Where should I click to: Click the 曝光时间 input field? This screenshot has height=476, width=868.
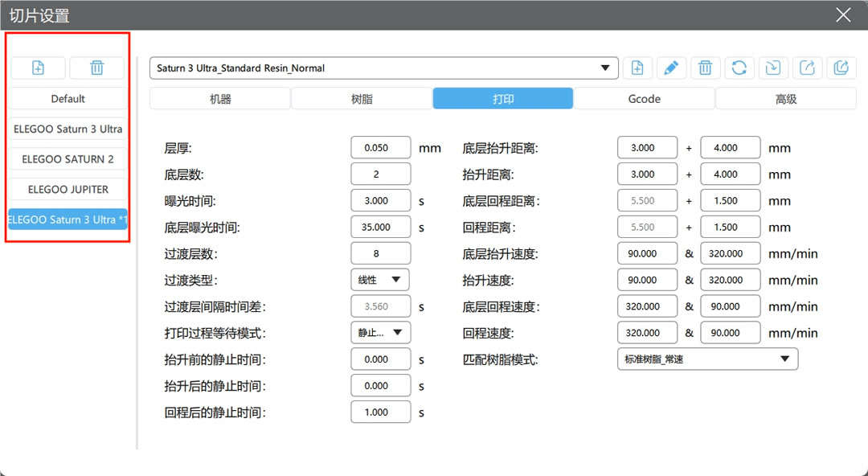pyautogui.click(x=381, y=200)
